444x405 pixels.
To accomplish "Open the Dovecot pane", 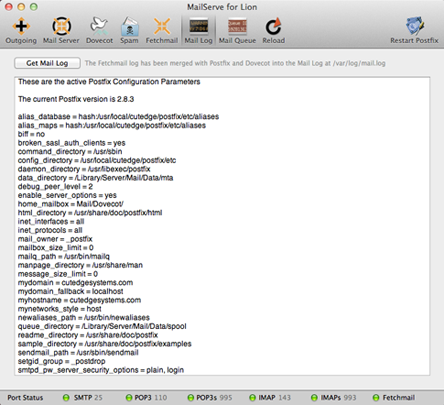I will pyautogui.click(x=99, y=30).
